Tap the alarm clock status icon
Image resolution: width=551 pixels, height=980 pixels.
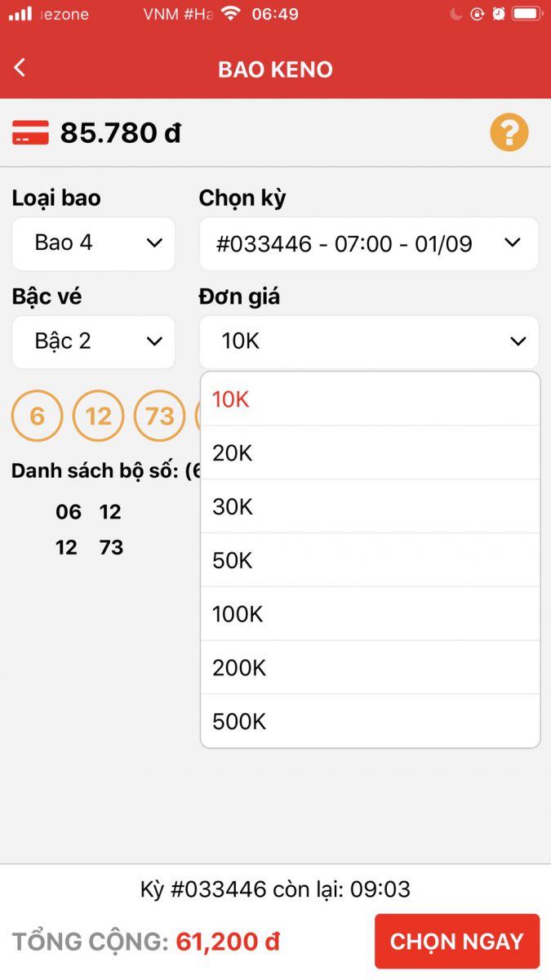pos(499,14)
